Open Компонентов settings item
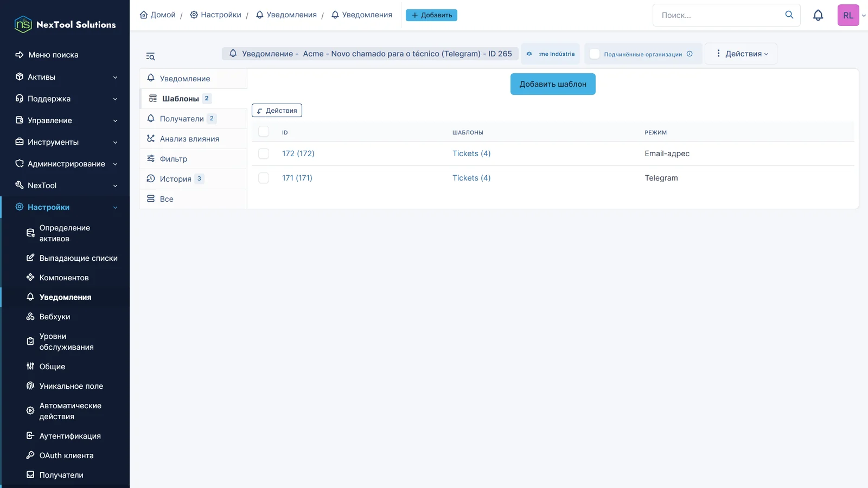 [x=65, y=278]
